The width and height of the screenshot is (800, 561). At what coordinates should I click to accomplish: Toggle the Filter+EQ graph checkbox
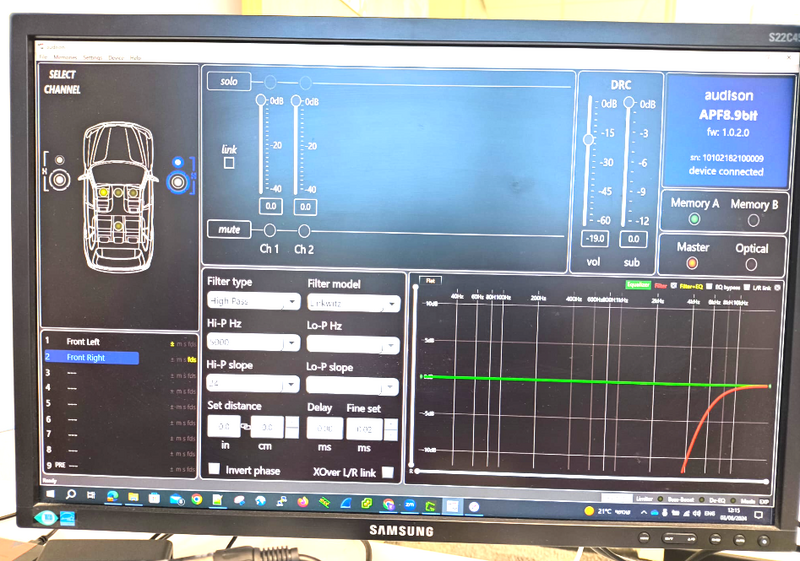click(709, 287)
